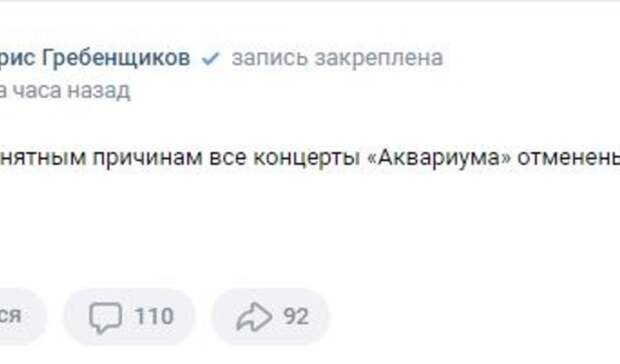Image resolution: width=620 pixels, height=364 pixels.
Task: Click the word "закреплена" in the header
Action: pyautogui.click(x=378, y=58)
